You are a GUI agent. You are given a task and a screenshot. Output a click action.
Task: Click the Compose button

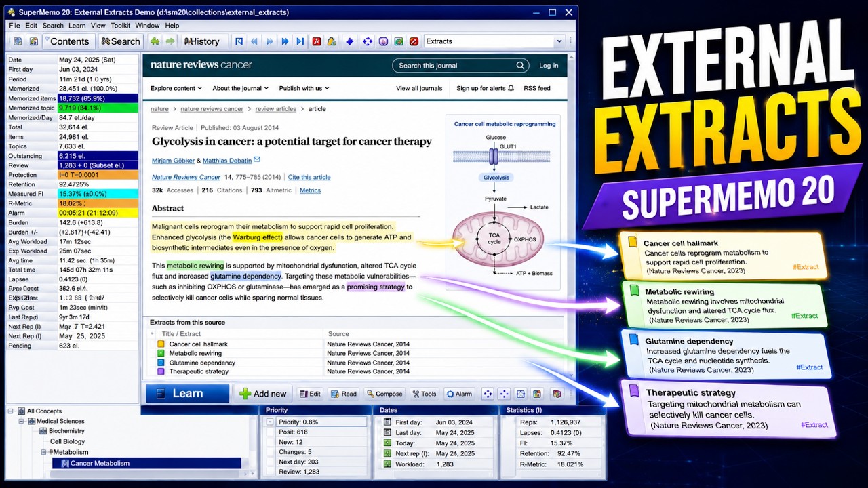point(384,394)
